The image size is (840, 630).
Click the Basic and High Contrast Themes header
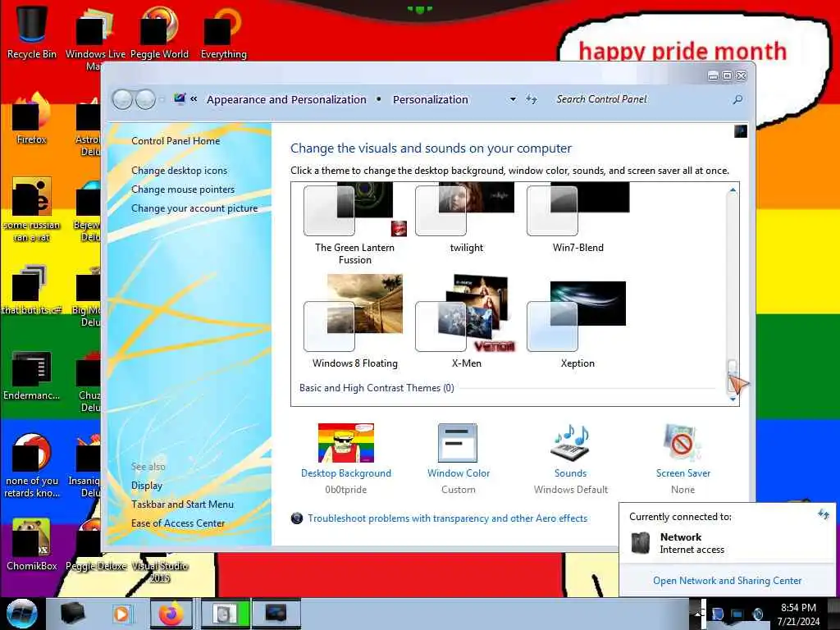(x=377, y=388)
